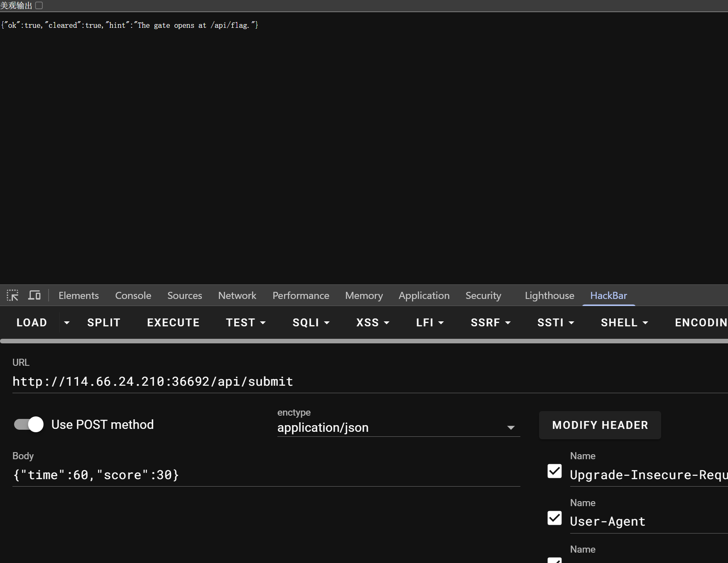The height and width of the screenshot is (563, 728).
Task: Open the Sources tab
Action: [184, 296]
